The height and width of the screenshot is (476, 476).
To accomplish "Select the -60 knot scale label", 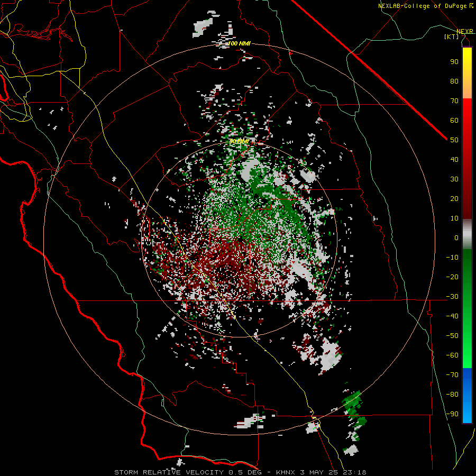I will [x=452, y=355].
